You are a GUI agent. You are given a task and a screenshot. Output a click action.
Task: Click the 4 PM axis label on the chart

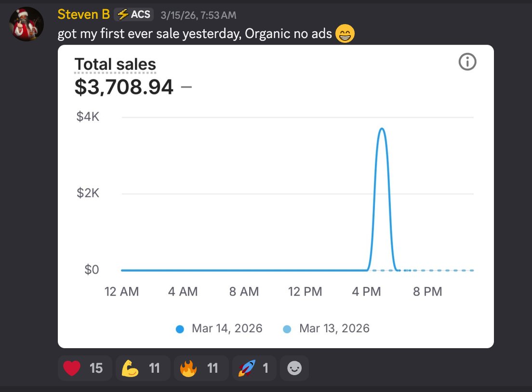(x=367, y=291)
